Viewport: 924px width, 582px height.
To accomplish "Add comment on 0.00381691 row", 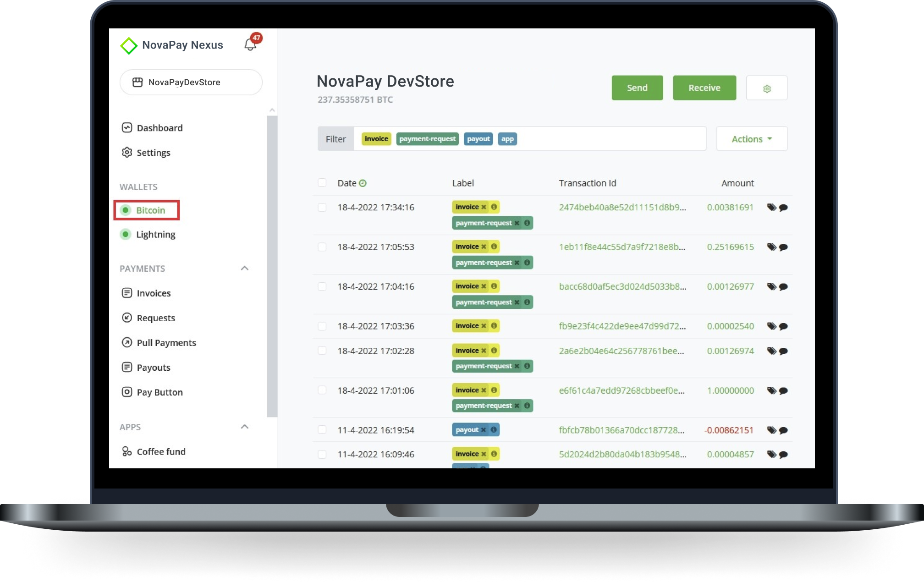I will (784, 208).
